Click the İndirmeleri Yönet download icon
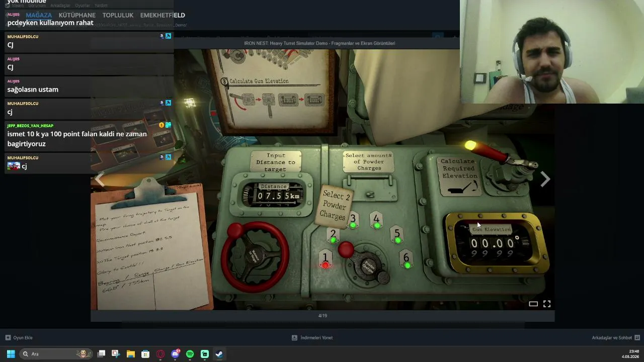This screenshot has width=644, height=362. click(294, 338)
